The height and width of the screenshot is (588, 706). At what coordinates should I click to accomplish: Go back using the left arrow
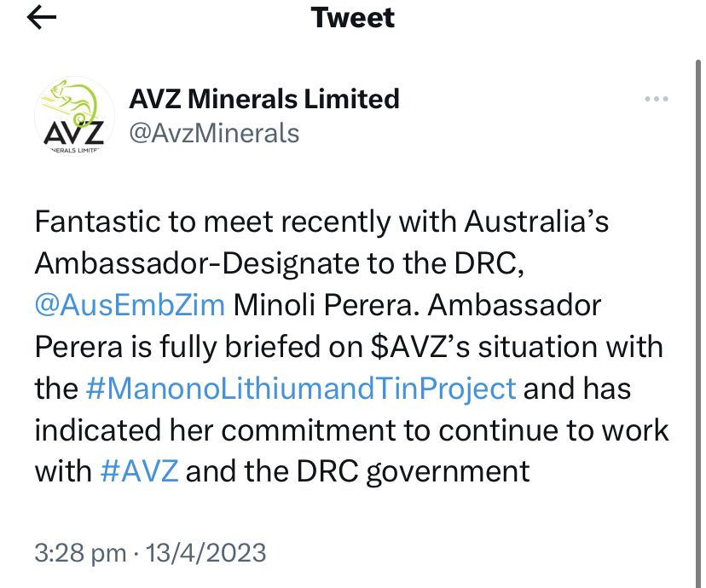pos(41,19)
